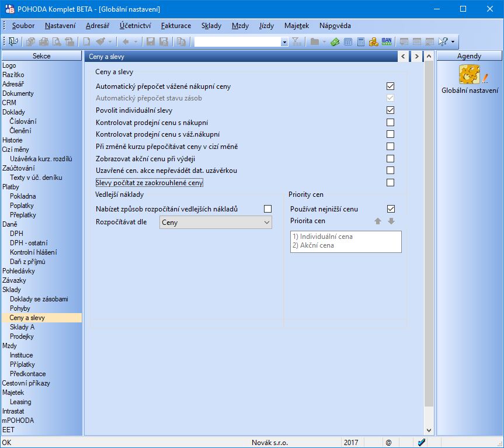Click the first save floppy disk icon
504x448 pixels.
151,42
